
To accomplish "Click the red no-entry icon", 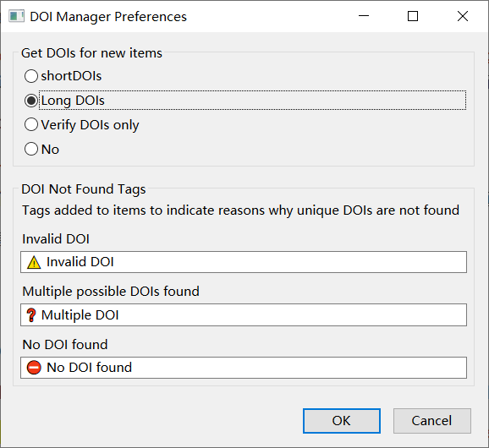I will coord(34,368).
